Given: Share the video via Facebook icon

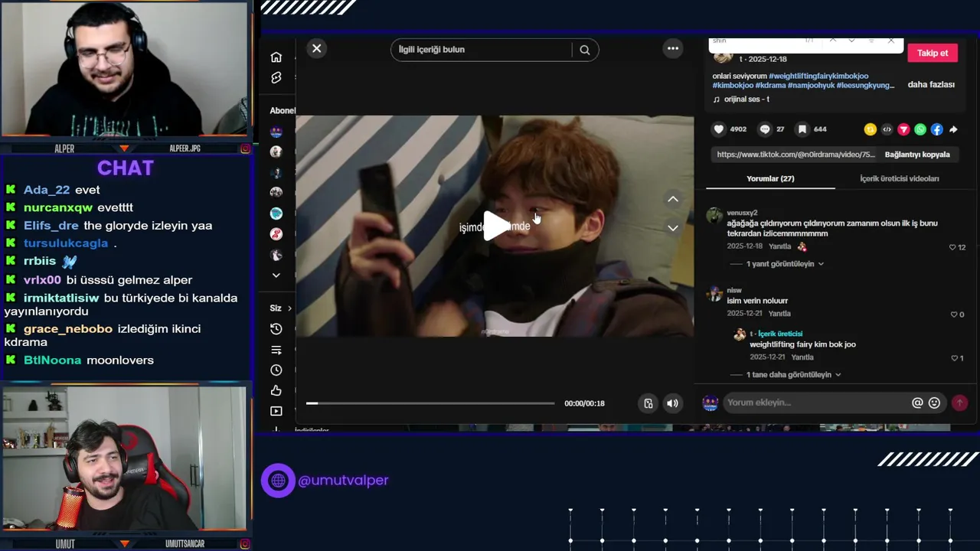Looking at the screenshot, I should point(937,130).
